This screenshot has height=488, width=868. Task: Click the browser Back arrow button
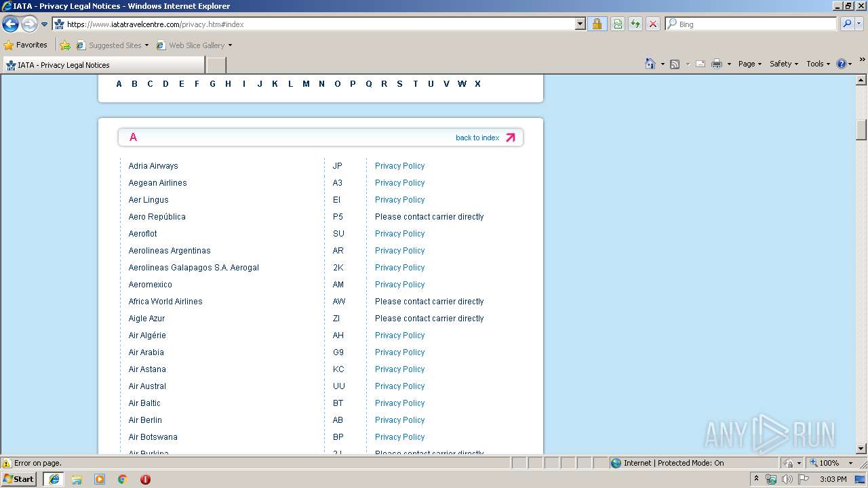(x=10, y=24)
